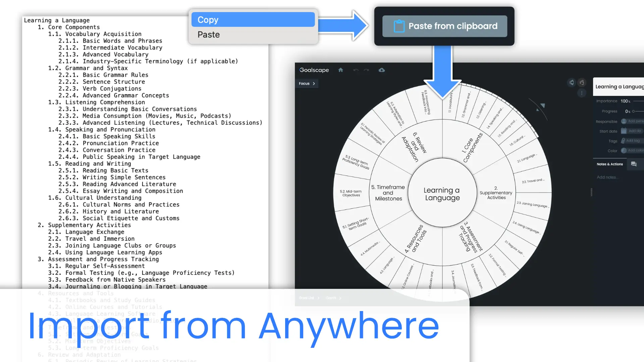644x362 pixels.
Task: Click the cloud save icon
Action: [382, 70]
